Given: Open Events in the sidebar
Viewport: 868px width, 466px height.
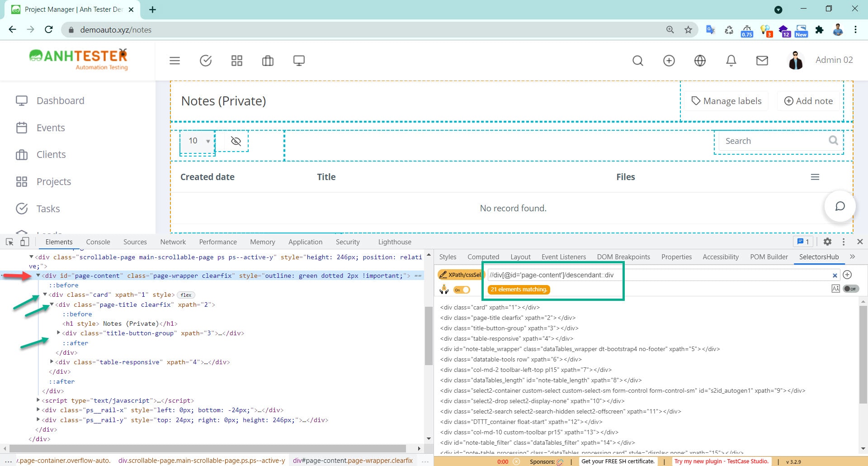Looking at the screenshot, I should 40,128.
